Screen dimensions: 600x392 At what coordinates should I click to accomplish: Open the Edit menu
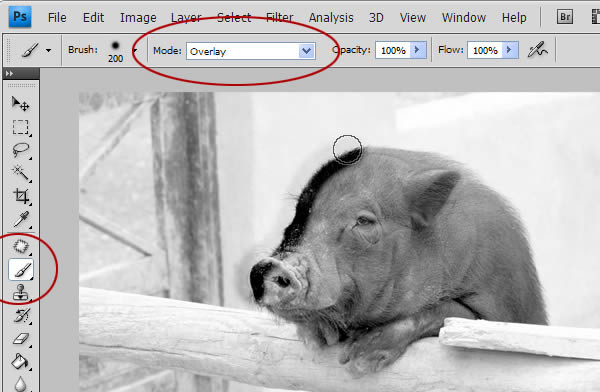point(93,18)
